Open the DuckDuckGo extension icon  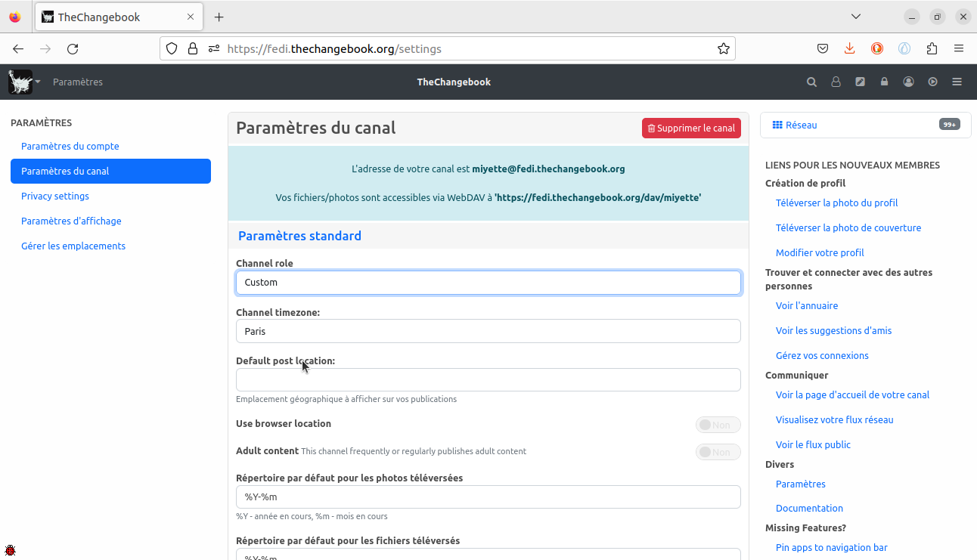coord(877,48)
